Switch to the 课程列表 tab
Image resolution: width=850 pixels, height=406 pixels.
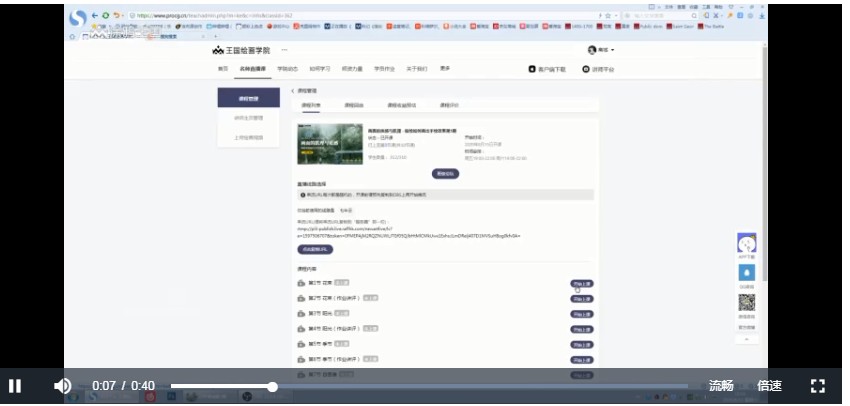(311, 105)
